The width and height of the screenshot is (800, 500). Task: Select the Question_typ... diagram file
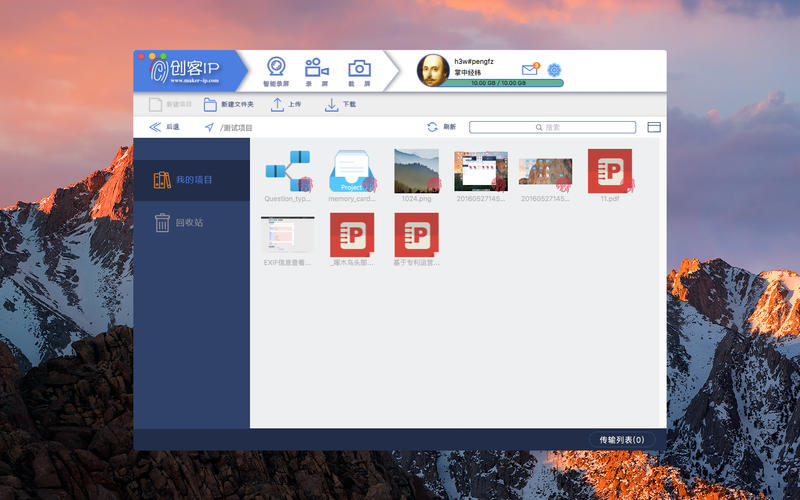click(287, 176)
